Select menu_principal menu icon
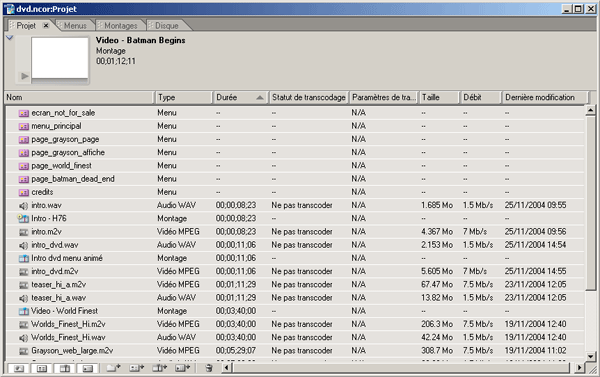The height and width of the screenshot is (377, 600). tap(24, 126)
